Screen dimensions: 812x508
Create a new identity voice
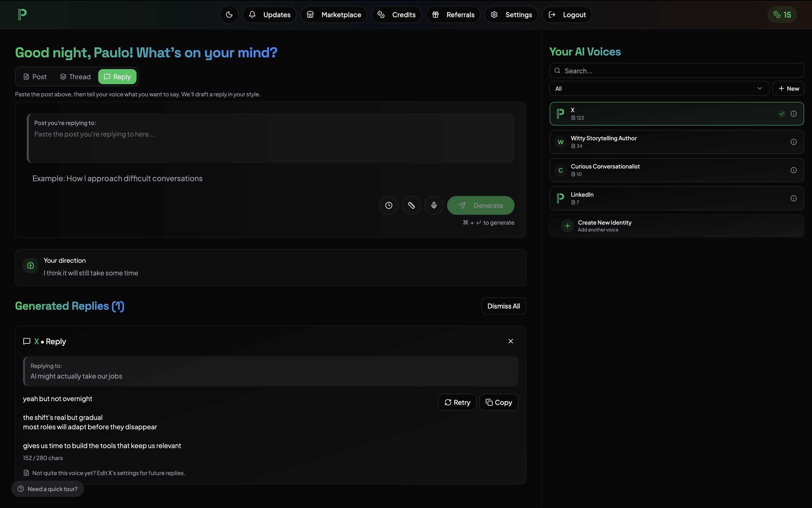[604, 225]
